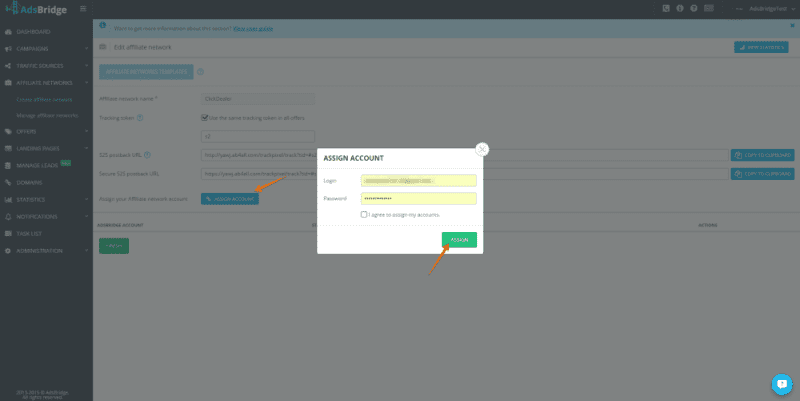This screenshot has height=401, width=800.
Task: Click Affiliate Networks Templates button
Action: (146, 72)
